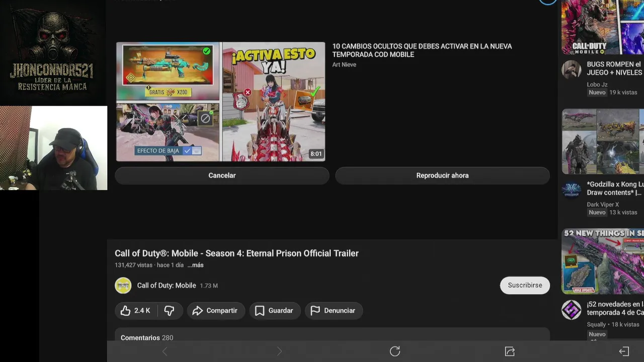
Task: Click the Lobo Jz channel name
Action: [x=597, y=84]
